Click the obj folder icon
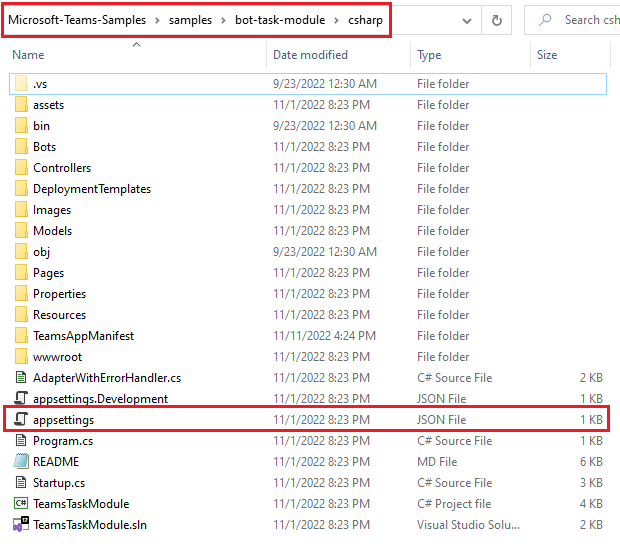This screenshot has height=550, width=620. coord(21,251)
